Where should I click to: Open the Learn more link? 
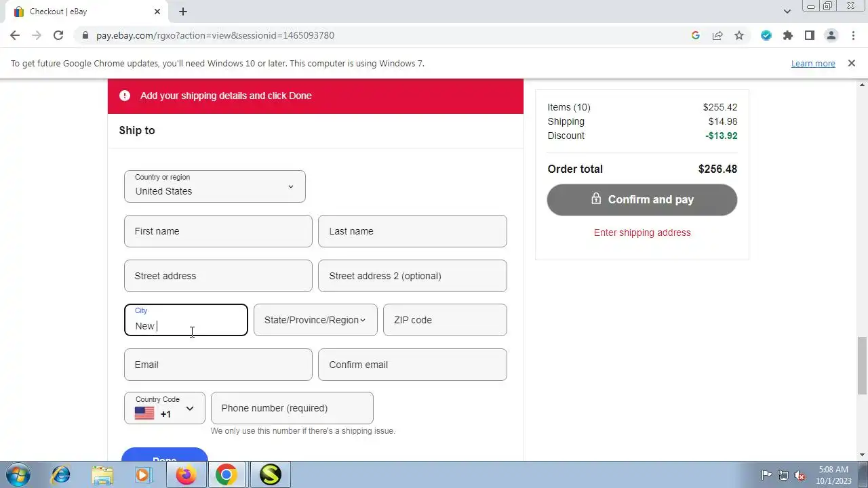[x=813, y=63]
